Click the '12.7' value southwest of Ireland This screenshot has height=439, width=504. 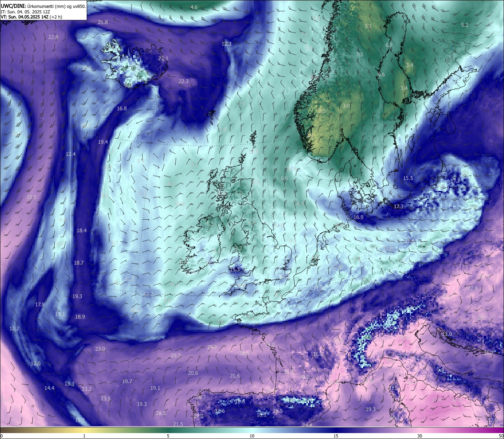pos(148,294)
